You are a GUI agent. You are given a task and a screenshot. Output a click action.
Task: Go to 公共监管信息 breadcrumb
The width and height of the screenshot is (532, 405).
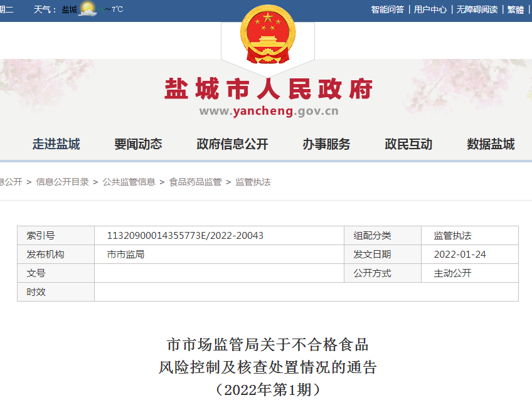point(129,182)
